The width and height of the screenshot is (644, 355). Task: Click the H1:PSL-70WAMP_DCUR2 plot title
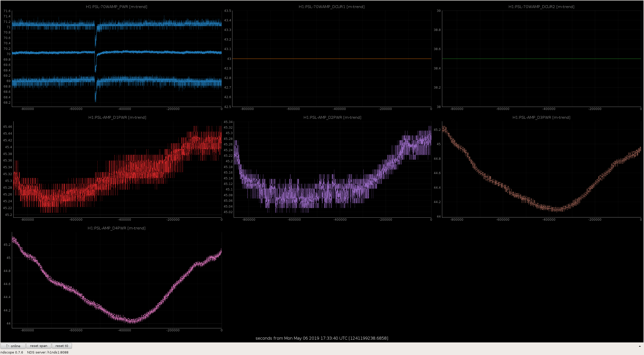[541, 7]
